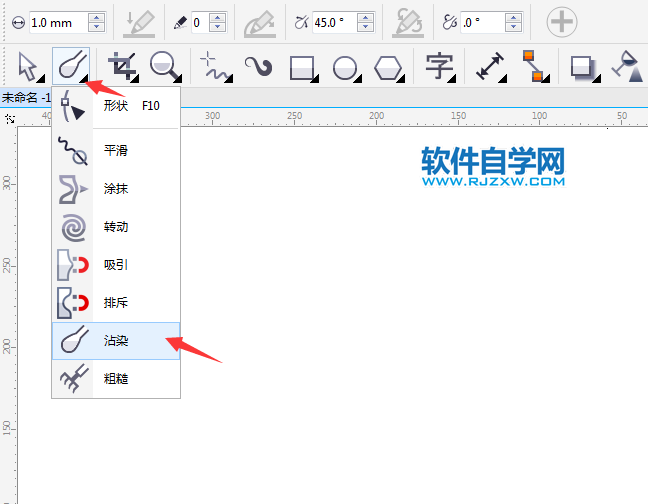648x504 pixels.
Task: Expand the Polygon tool flyout arrow
Action: [401, 78]
